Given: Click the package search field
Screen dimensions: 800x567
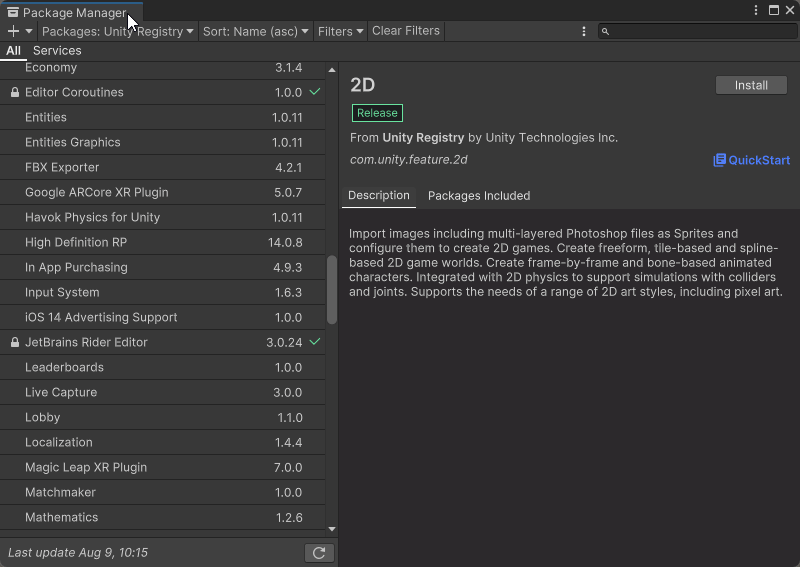Looking at the screenshot, I should click(x=697, y=31).
